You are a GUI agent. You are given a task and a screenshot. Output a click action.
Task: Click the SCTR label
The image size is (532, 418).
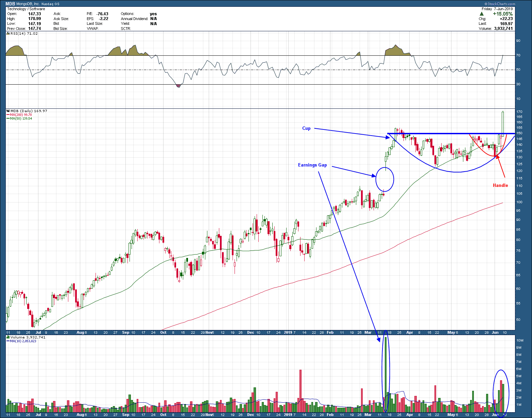126,29
